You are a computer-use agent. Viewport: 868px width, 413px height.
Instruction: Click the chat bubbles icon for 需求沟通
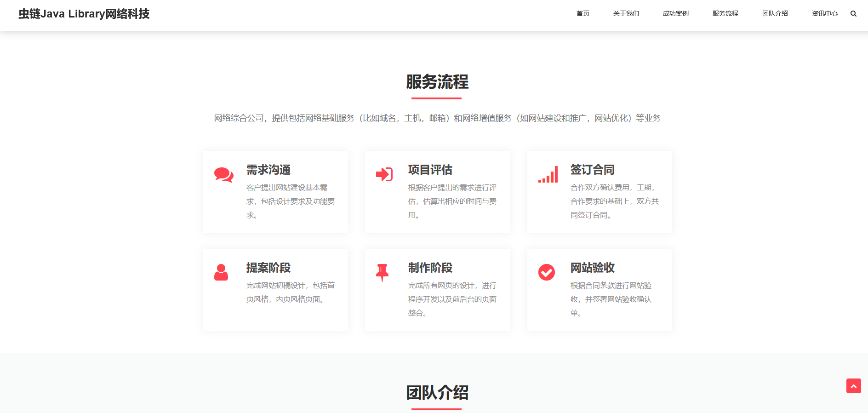(224, 175)
